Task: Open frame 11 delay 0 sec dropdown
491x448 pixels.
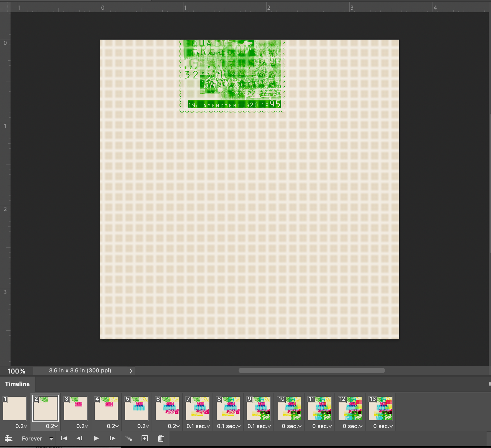Action: (x=322, y=426)
